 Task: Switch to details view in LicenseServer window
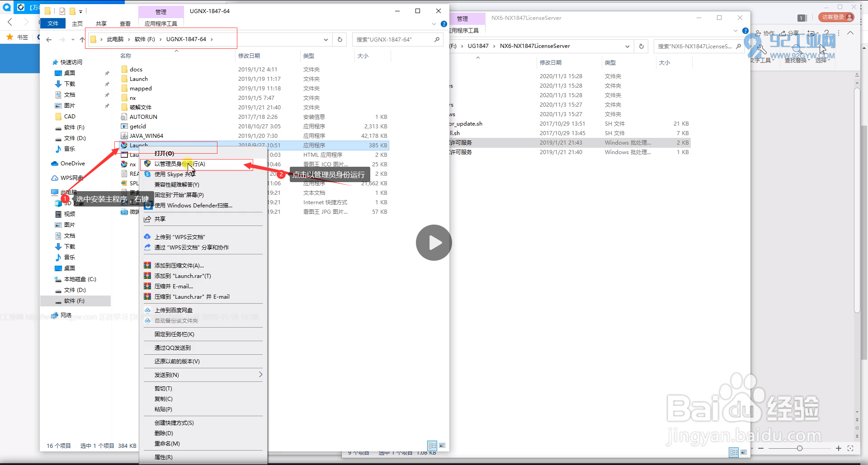tap(734, 452)
